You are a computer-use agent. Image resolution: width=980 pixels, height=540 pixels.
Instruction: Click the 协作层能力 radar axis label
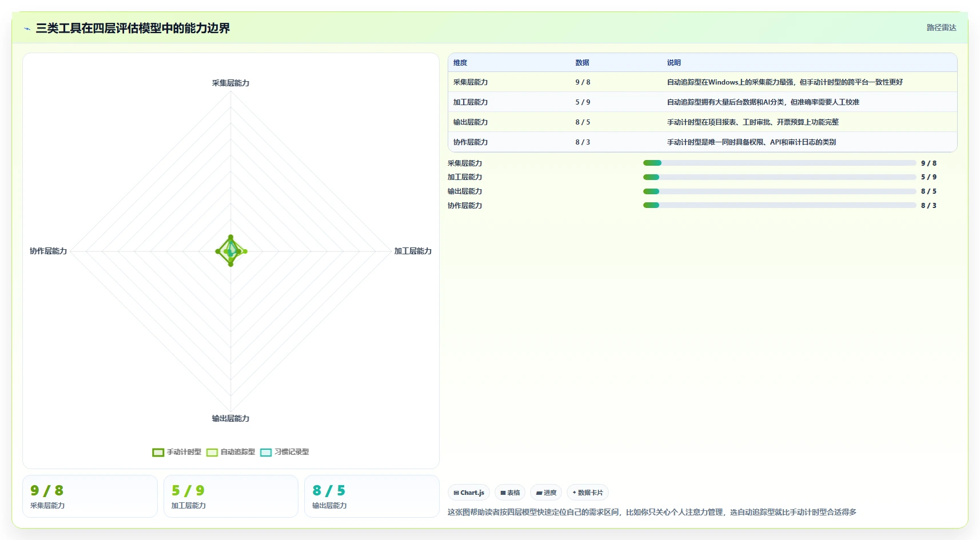click(x=49, y=251)
